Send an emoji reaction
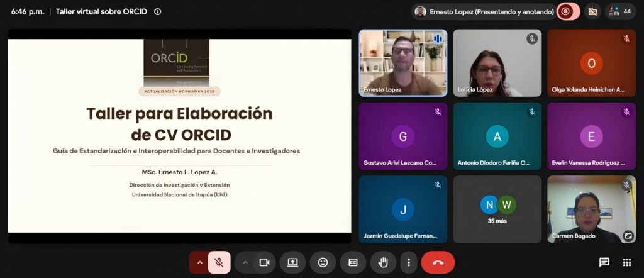The image size is (644, 278). click(323, 262)
